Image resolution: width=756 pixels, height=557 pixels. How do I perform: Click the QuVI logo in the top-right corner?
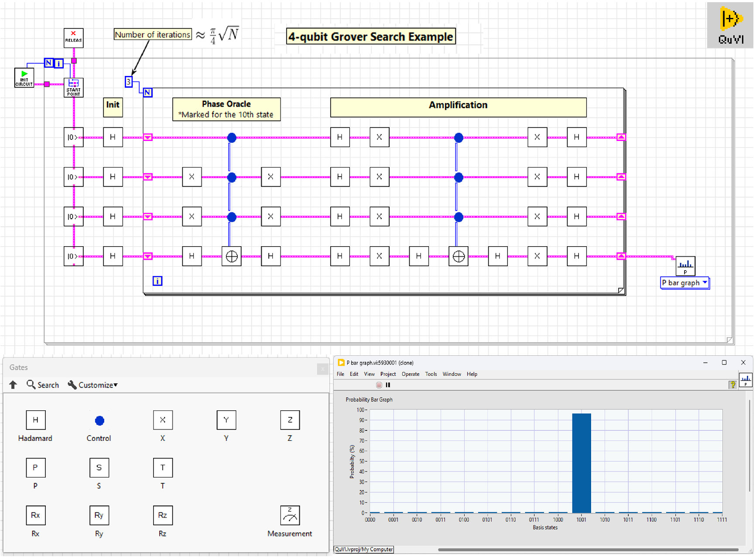pyautogui.click(x=730, y=24)
